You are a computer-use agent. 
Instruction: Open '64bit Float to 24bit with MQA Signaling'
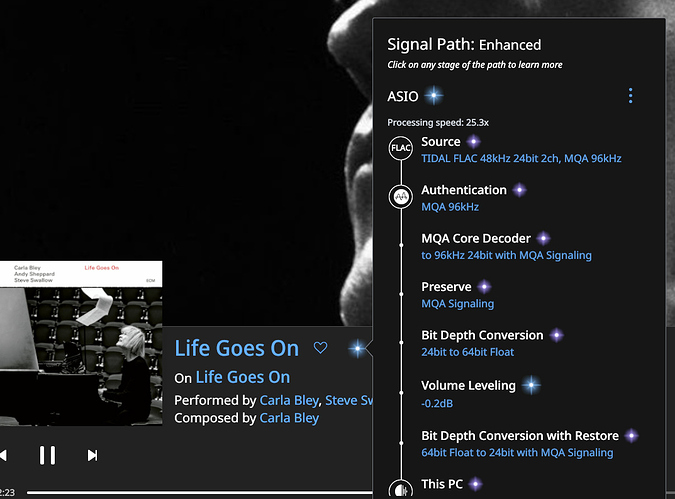(x=517, y=453)
